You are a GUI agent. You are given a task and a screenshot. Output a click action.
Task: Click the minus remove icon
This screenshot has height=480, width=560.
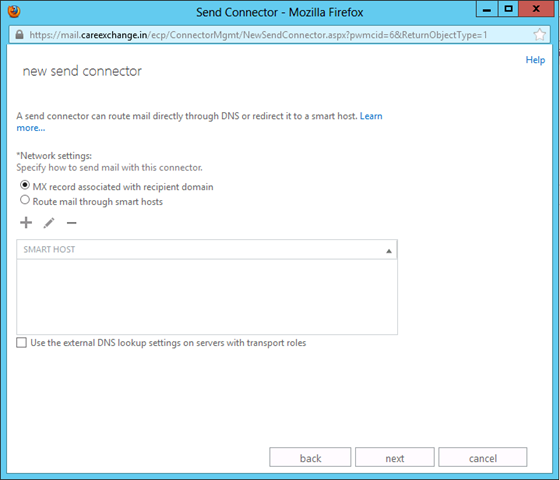71,223
